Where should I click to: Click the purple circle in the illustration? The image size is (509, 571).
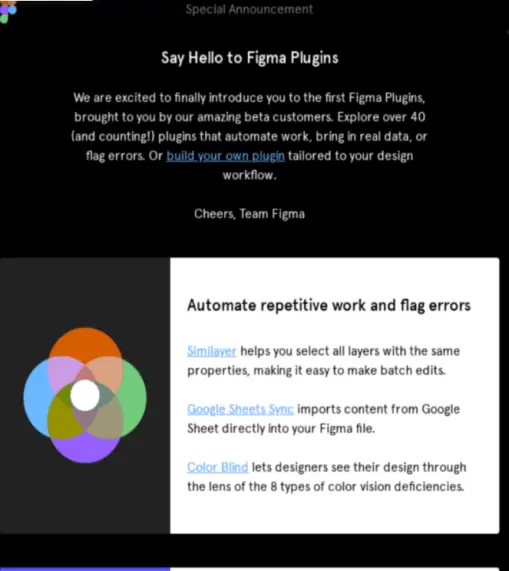click(85, 450)
